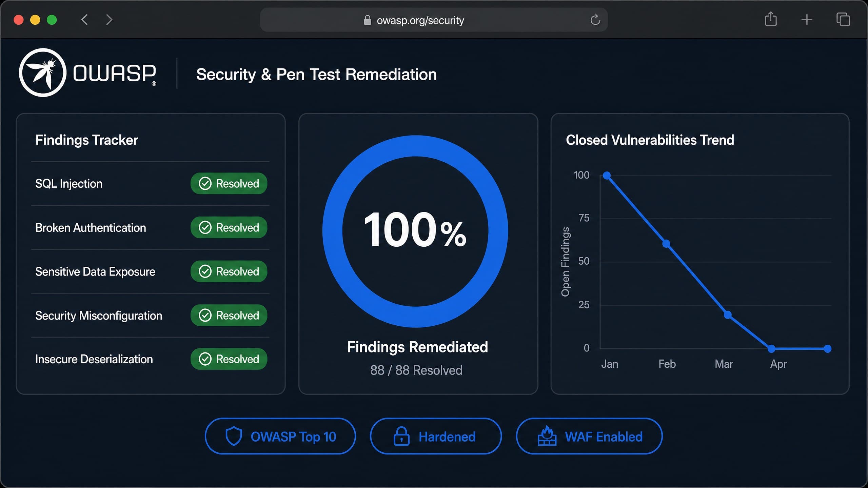This screenshot has width=868, height=488.
Task: Click the checkmark icon in Sensitive Data Exposure row
Action: pos(205,271)
